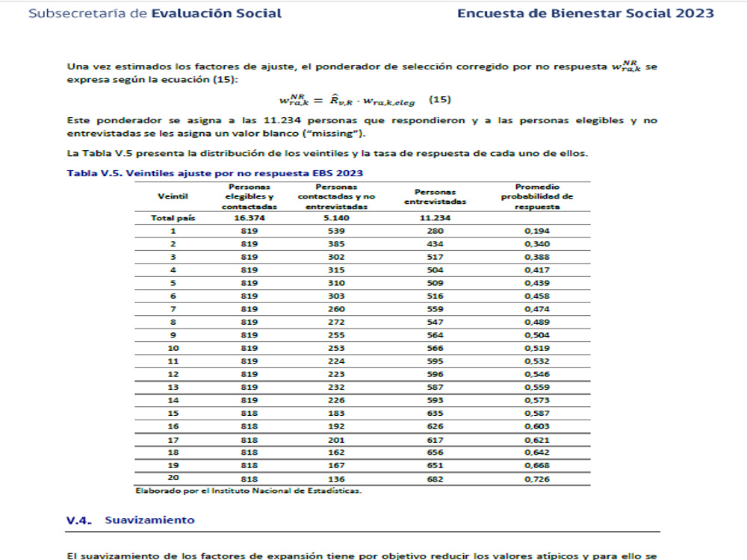Click the source note 'Elaborado por el Instituto Nacional de Estadísticas.'

click(248, 491)
